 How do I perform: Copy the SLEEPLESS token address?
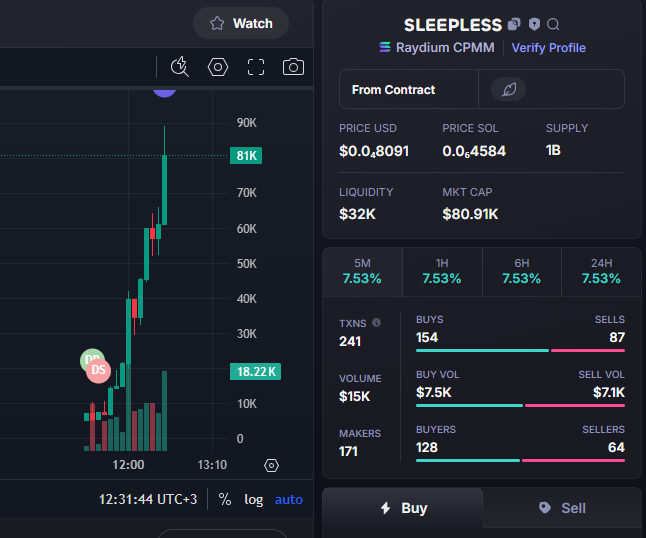514,24
